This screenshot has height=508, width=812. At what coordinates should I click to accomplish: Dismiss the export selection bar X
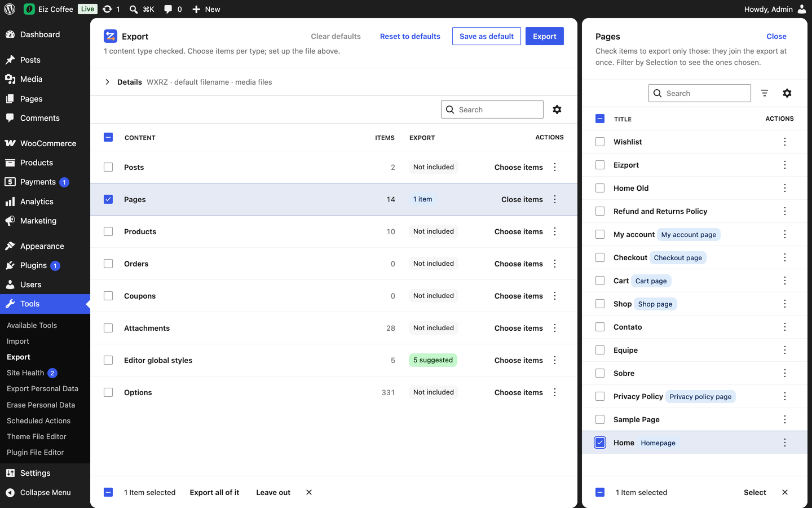tap(309, 492)
